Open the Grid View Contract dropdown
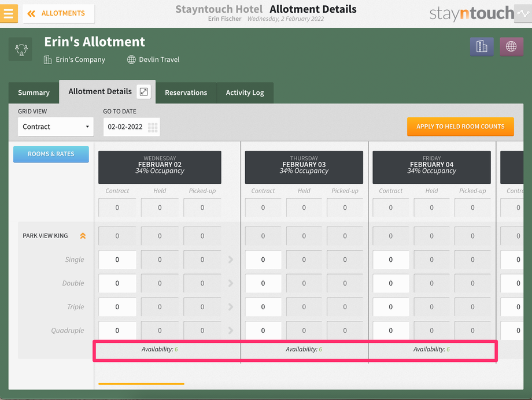Viewport: 532px width, 400px height. [56, 127]
